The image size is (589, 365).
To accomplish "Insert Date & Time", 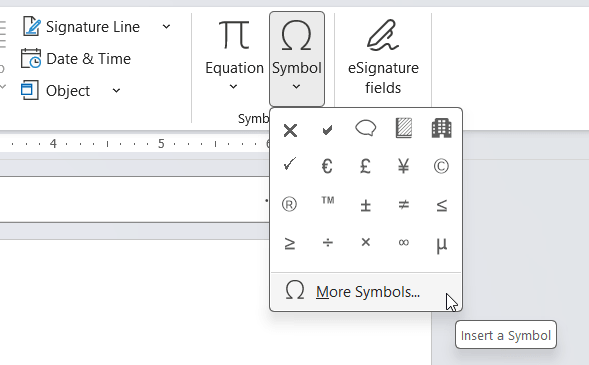I will pos(76,59).
